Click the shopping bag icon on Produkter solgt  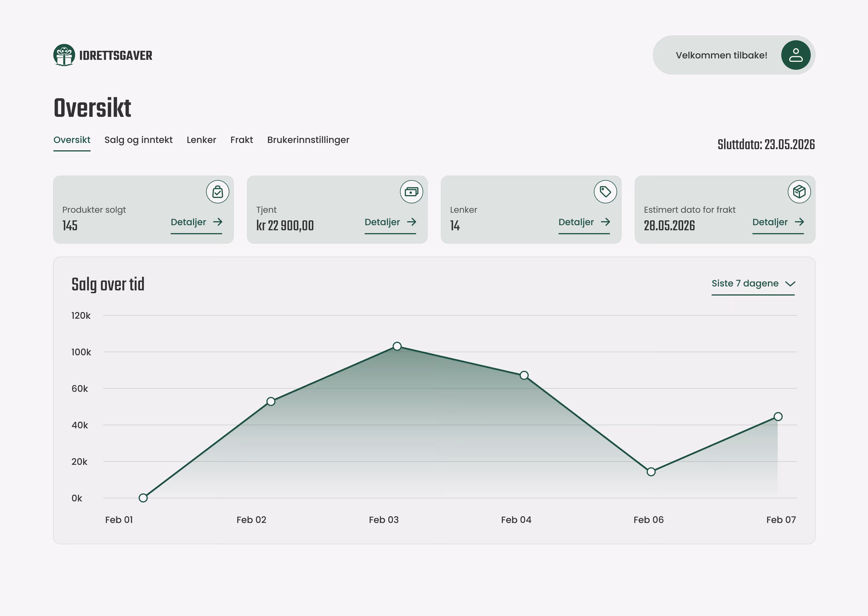[217, 192]
